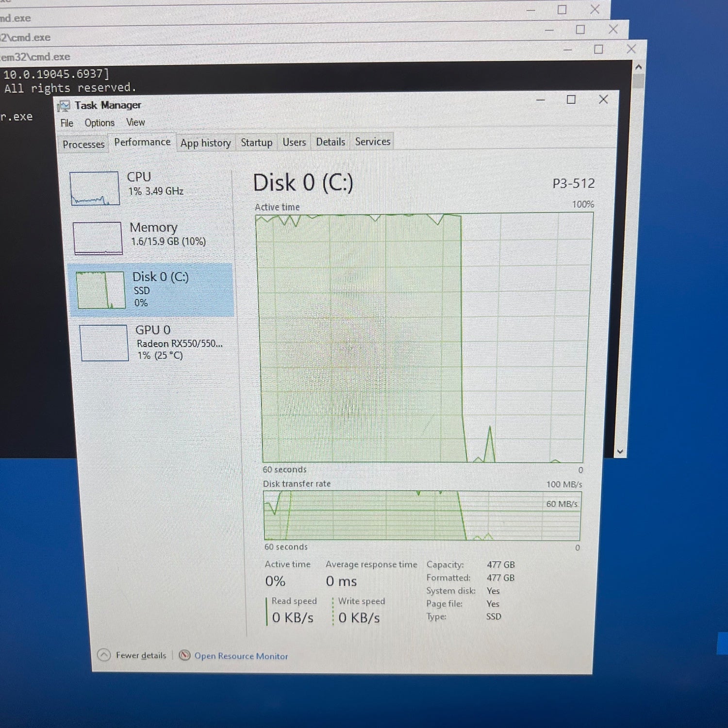
Task: Collapse view with Fewer details button
Action: click(141, 655)
